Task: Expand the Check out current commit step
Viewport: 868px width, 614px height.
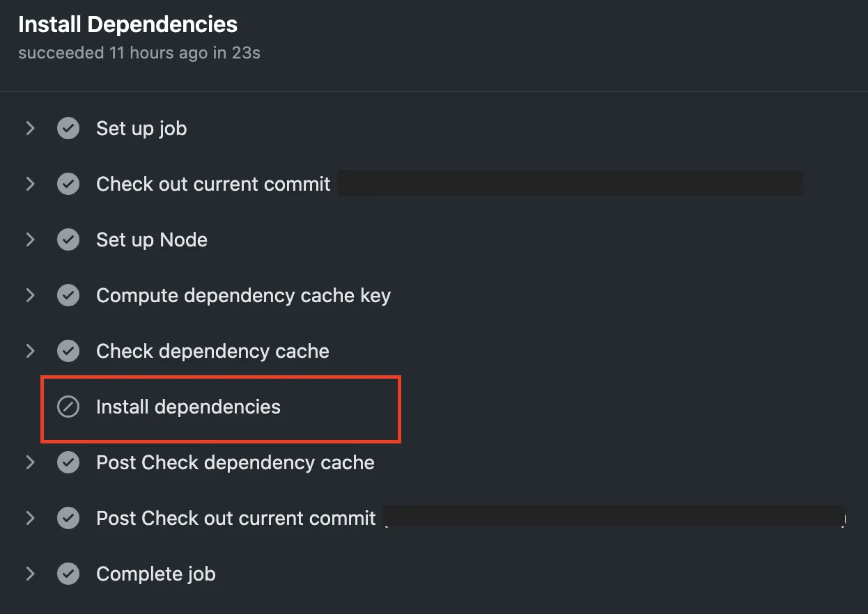Action: pyautogui.click(x=30, y=184)
